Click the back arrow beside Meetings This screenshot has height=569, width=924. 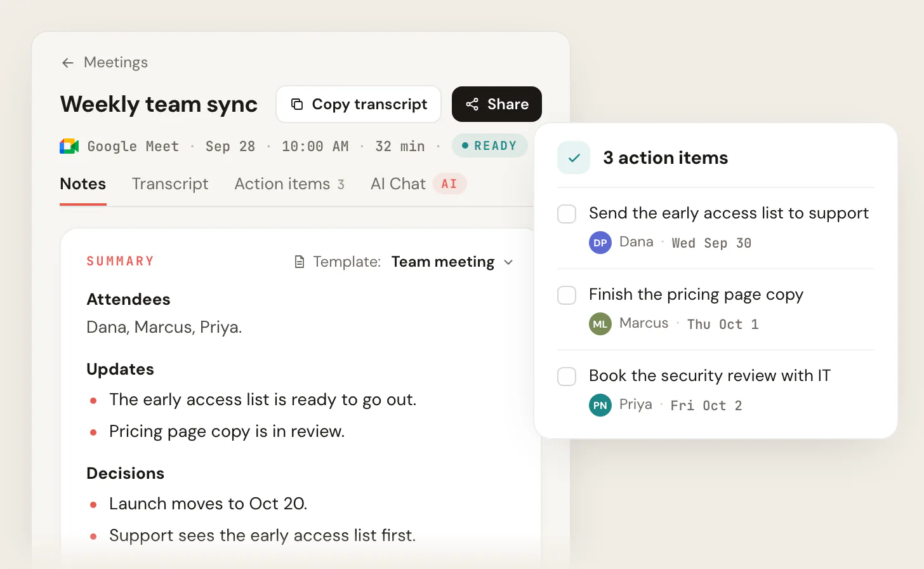click(x=68, y=63)
